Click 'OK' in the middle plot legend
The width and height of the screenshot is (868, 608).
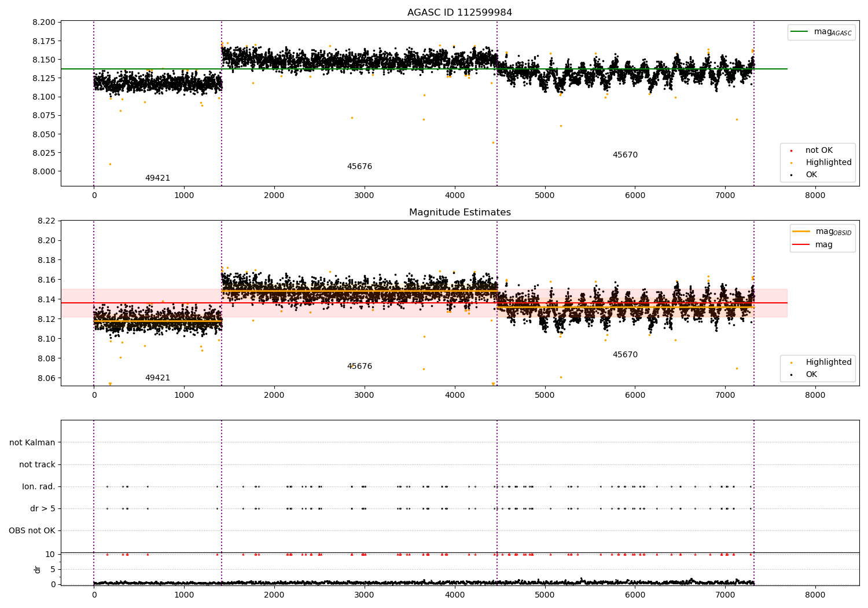(x=811, y=375)
